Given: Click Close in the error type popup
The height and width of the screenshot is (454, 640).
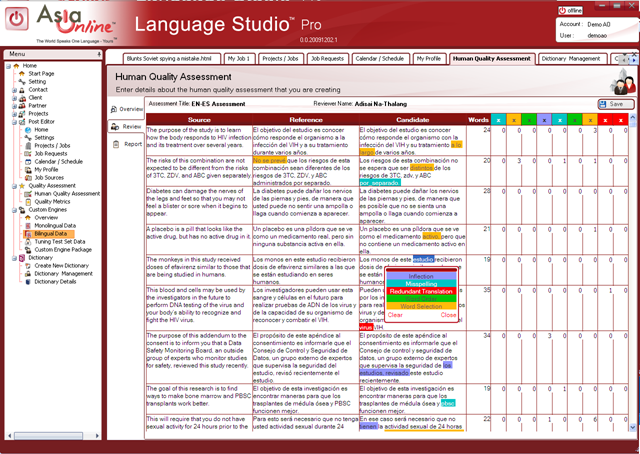Looking at the screenshot, I should click(448, 315).
